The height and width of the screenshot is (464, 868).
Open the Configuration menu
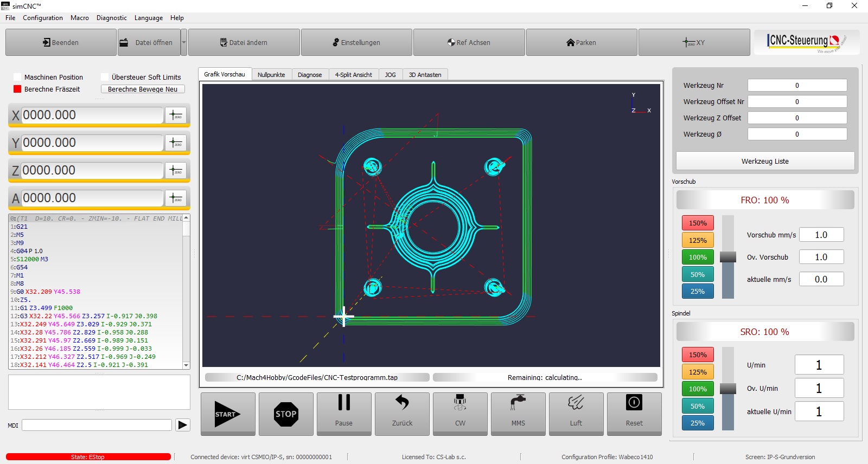(43, 18)
